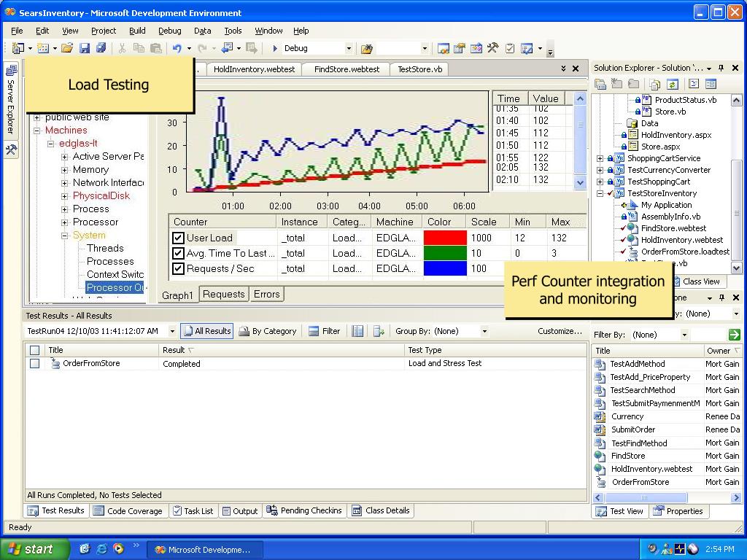Open the Build menu
The height and width of the screenshot is (560, 747).
click(137, 31)
